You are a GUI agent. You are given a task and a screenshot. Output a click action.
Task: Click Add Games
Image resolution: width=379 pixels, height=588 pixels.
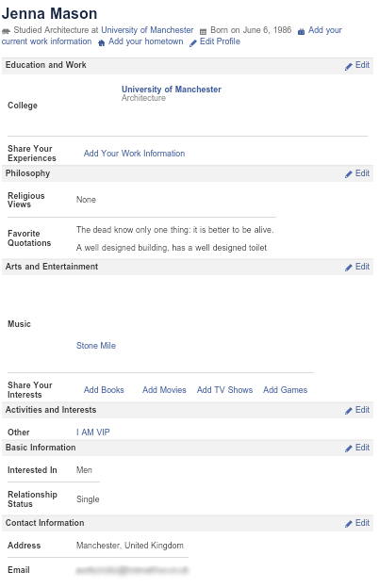pos(285,389)
